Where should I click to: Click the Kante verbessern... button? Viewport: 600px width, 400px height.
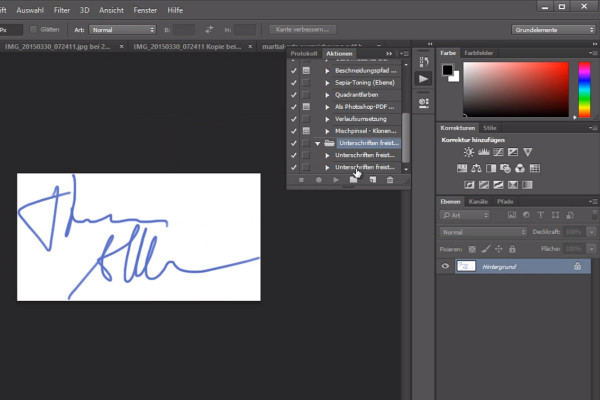point(302,29)
